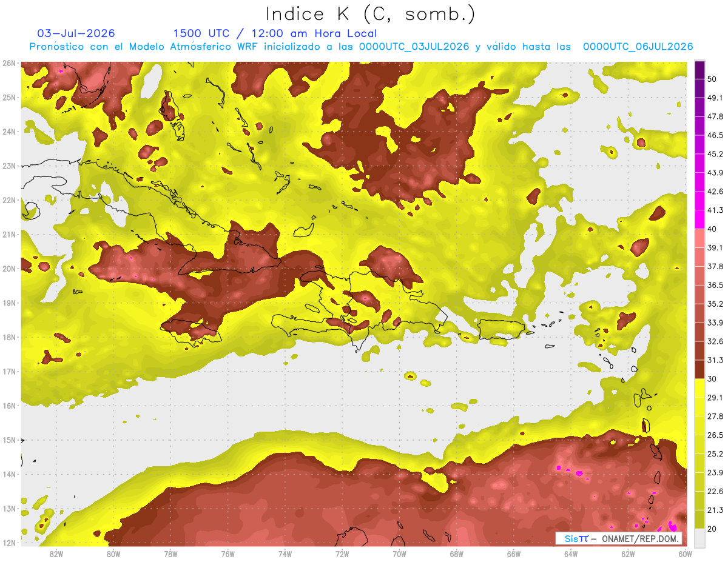
Task: Click the dark purple swatch topping the color bar
Action: click(700, 70)
